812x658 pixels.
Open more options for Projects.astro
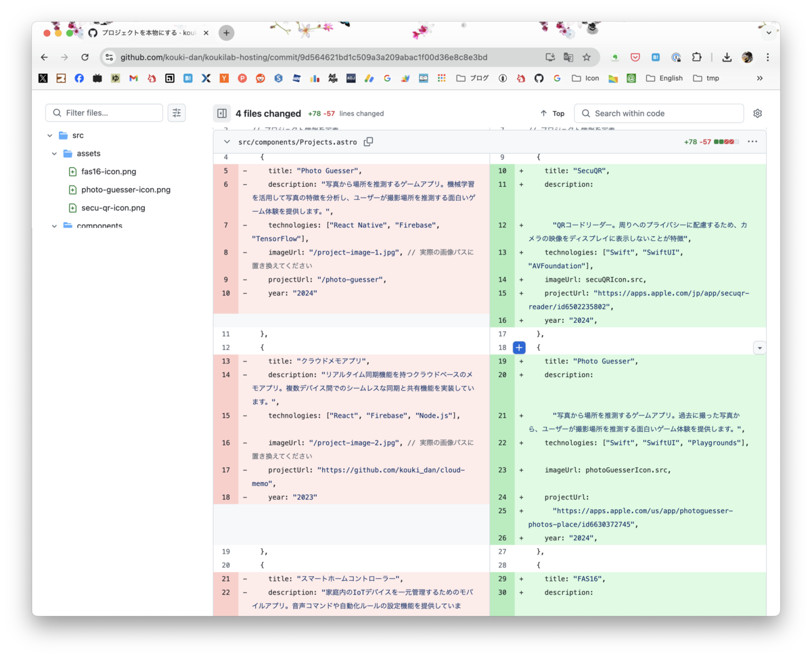tap(752, 142)
